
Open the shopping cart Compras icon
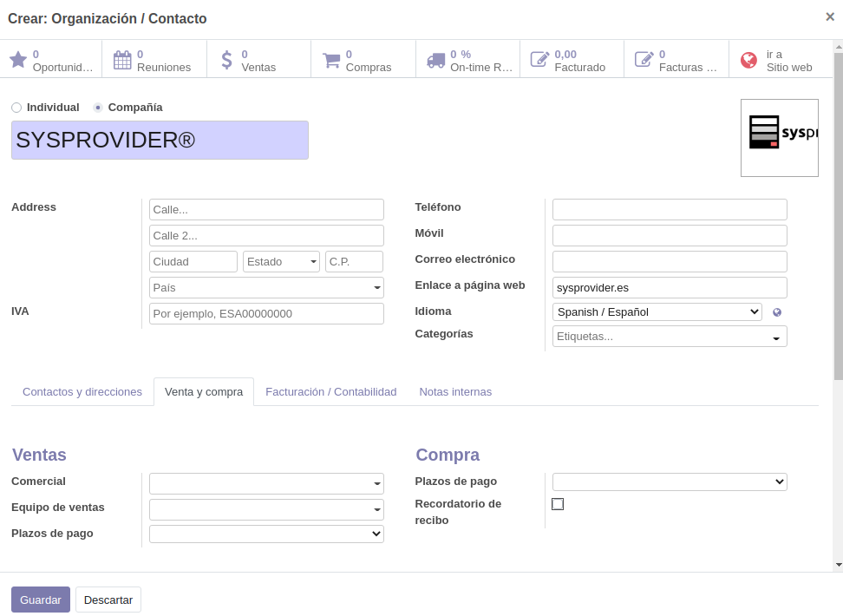tap(331, 60)
